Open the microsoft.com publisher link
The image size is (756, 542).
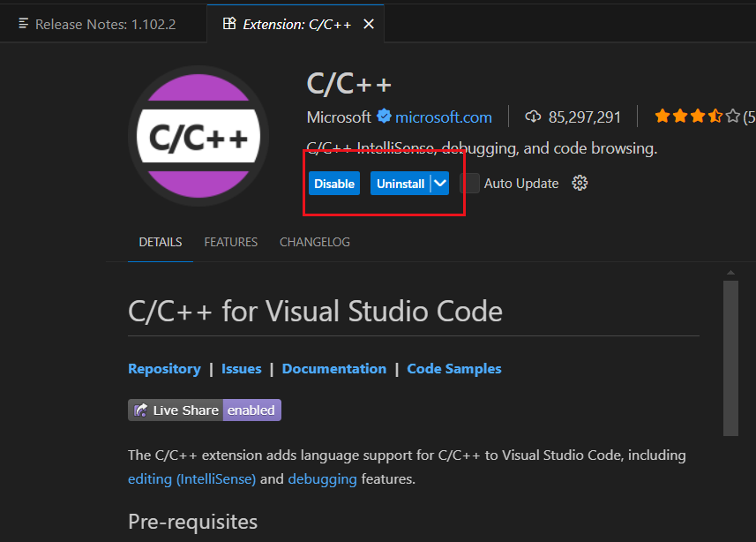444,117
